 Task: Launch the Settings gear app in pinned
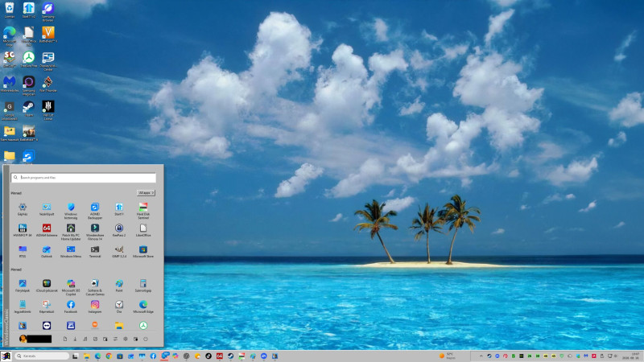[23, 209]
